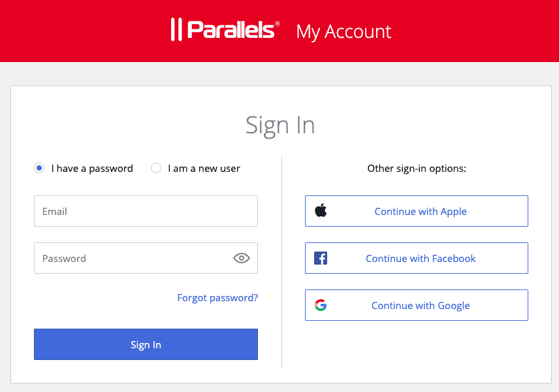Click the Google logo icon
The width and height of the screenshot is (559, 392).
(x=321, y=304)
